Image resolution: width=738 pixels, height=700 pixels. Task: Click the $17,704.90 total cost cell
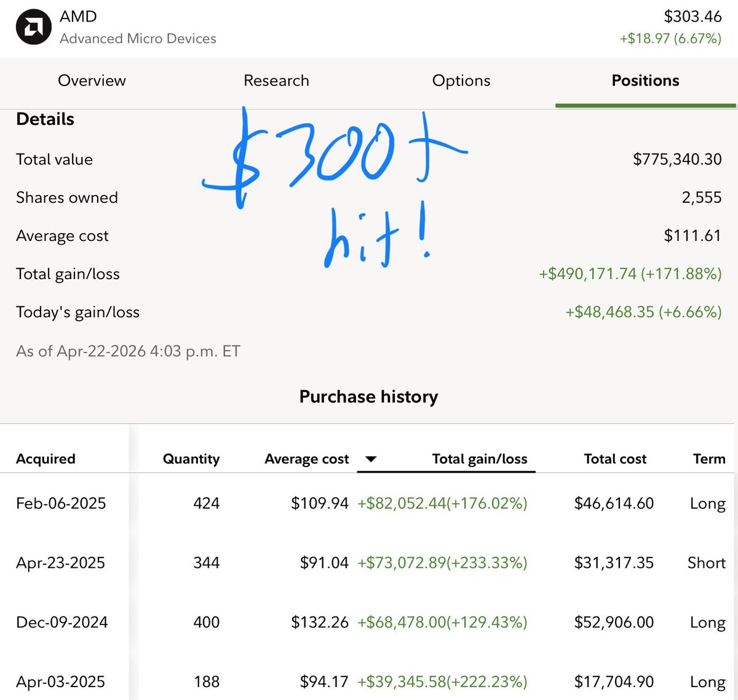(614, 682)
